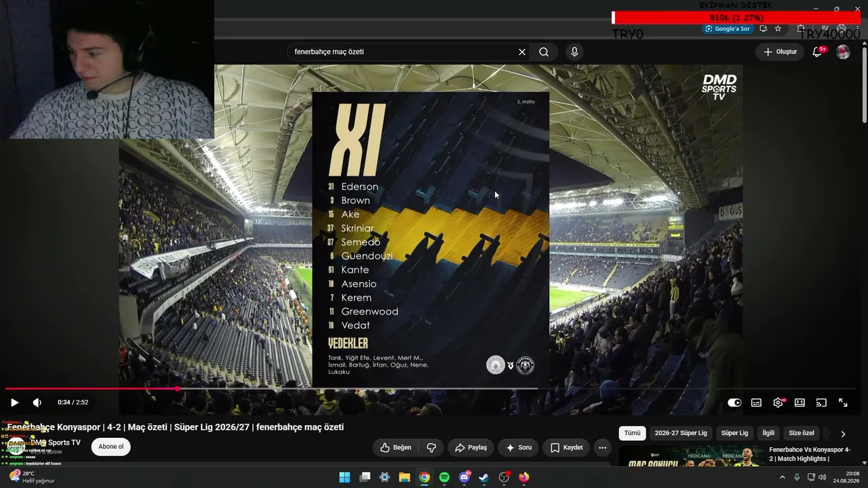This screenshot has width=868, height=488.
Task: Open Firefox from the taskbar
Action: (x=524, y=477)
